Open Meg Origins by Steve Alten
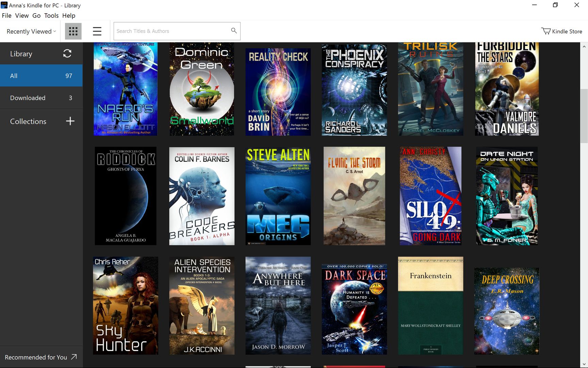The image size is (588, 368). [x=278, y=196]
